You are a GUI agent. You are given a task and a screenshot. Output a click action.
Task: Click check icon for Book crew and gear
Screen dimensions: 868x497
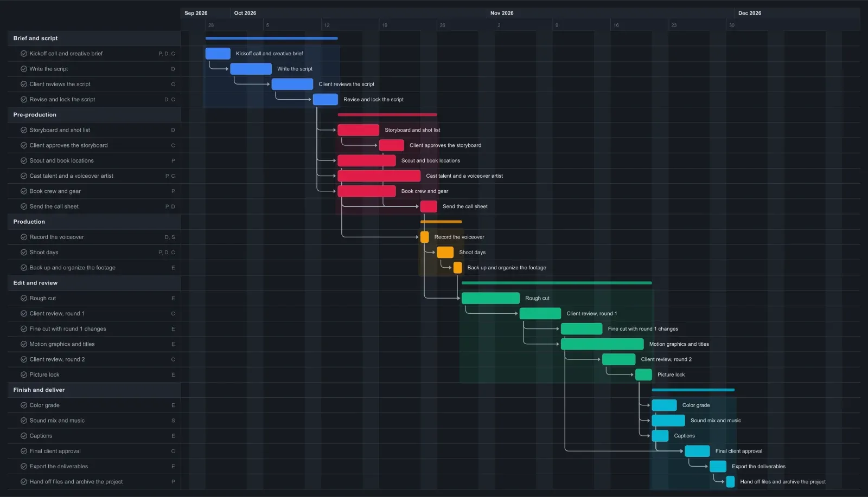pos(24,191)
